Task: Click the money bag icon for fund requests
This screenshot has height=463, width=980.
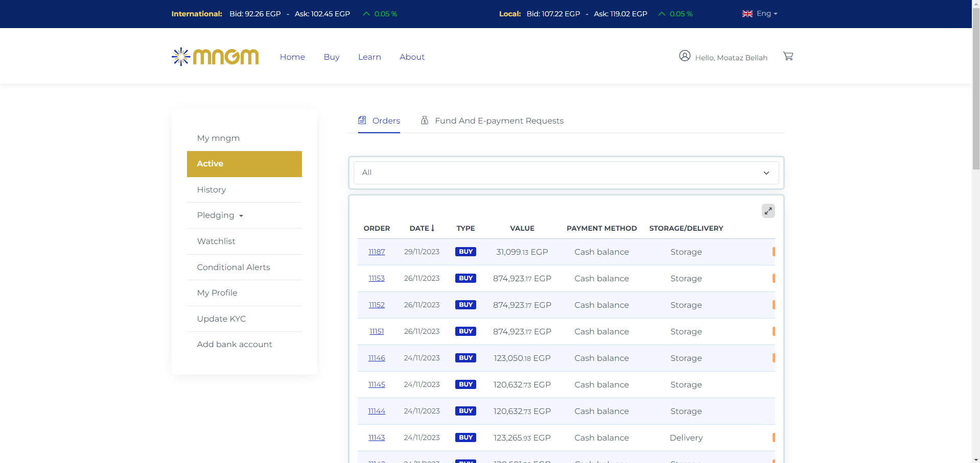Action: click(425, 120)
